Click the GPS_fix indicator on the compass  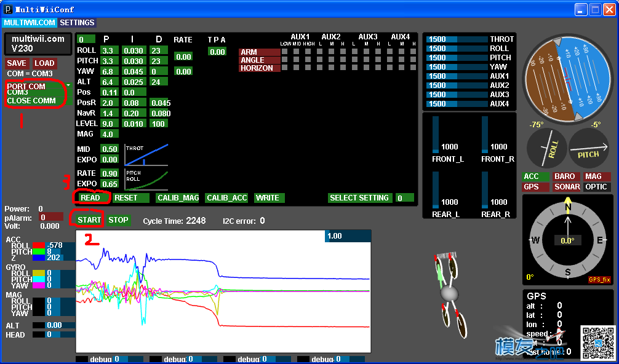tap(599, 280)
